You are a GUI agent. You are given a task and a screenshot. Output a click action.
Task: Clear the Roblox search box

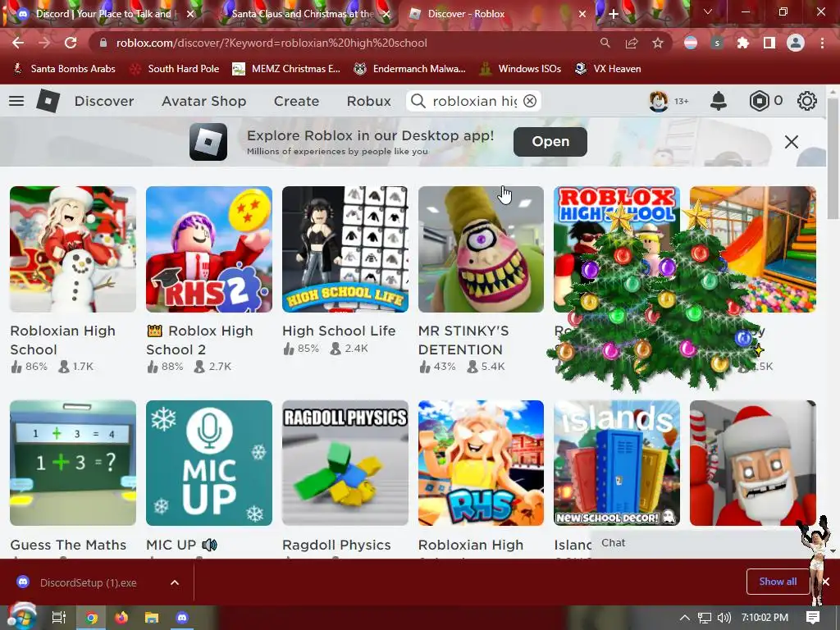[530, 101]
